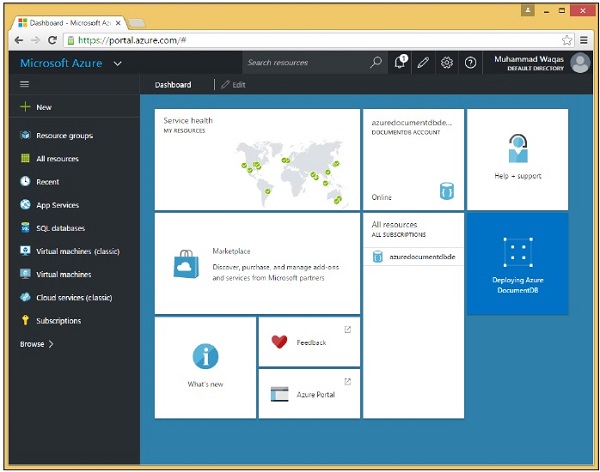Click the New text link in sidebar
The image size is (600, 472).
(44, 107)
